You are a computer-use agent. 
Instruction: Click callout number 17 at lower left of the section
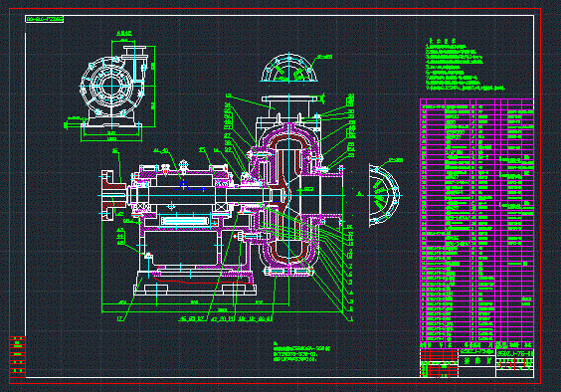121,318
